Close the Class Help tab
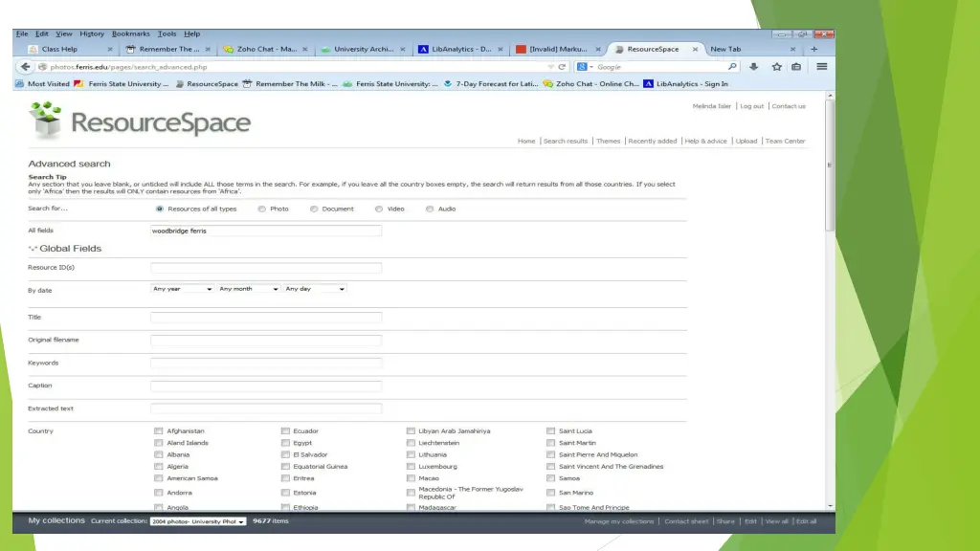The height and width of the screenshot is (551, 980). (x=110, y=49)
